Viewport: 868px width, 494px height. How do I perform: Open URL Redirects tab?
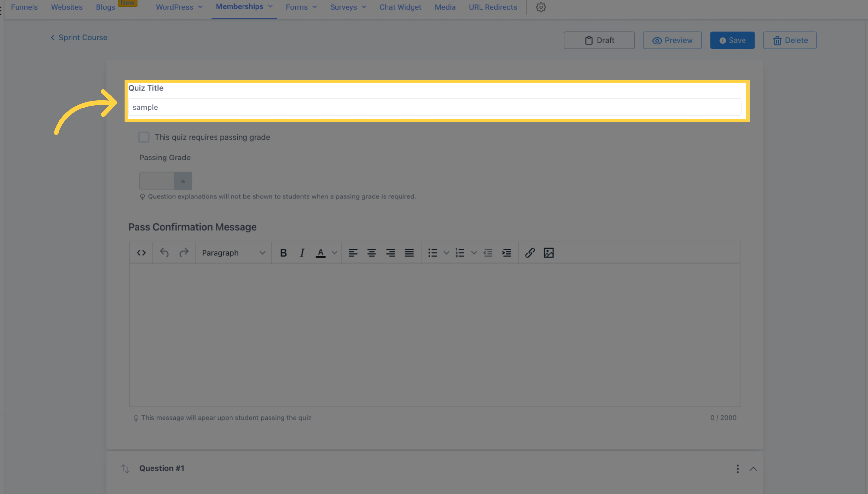pyautogui.click(x=493, y=7)
